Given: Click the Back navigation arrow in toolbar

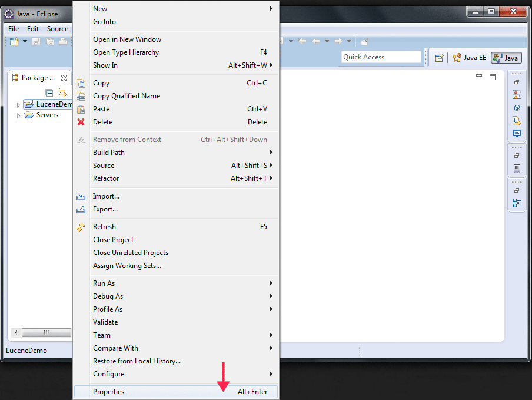Looking at the screenshot, I should point(316,41).
